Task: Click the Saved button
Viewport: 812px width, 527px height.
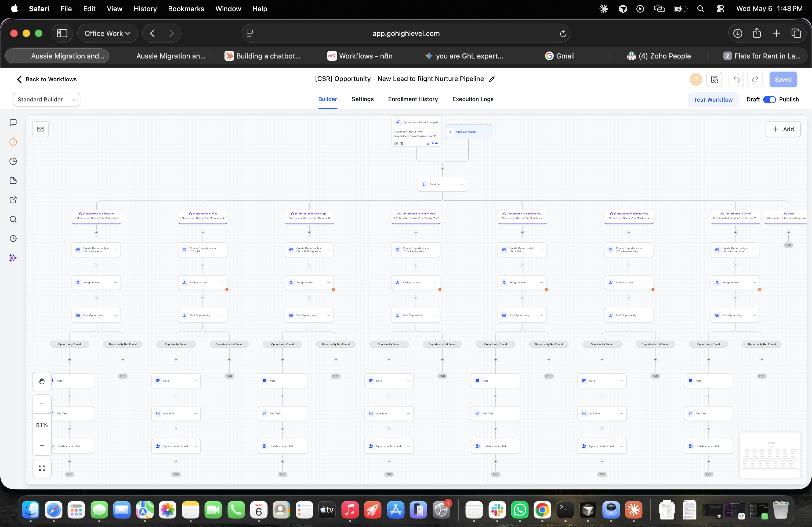Action: 783,79
